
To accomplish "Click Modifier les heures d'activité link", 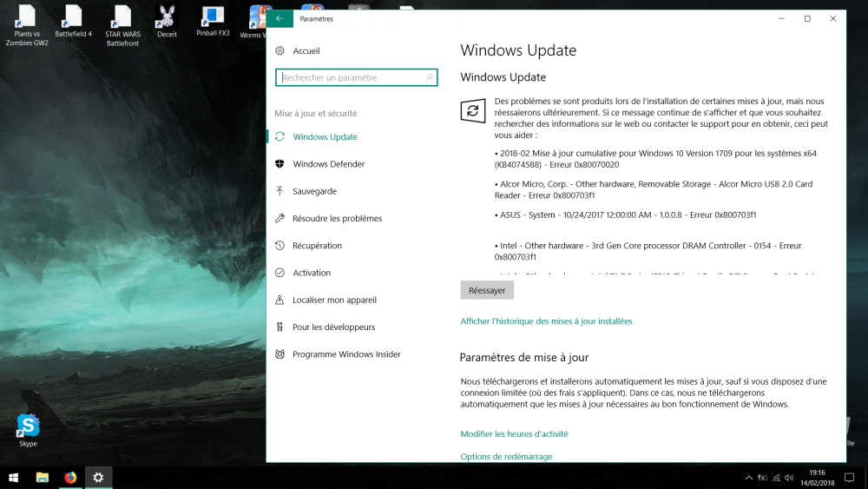I will tap(514, 434).
